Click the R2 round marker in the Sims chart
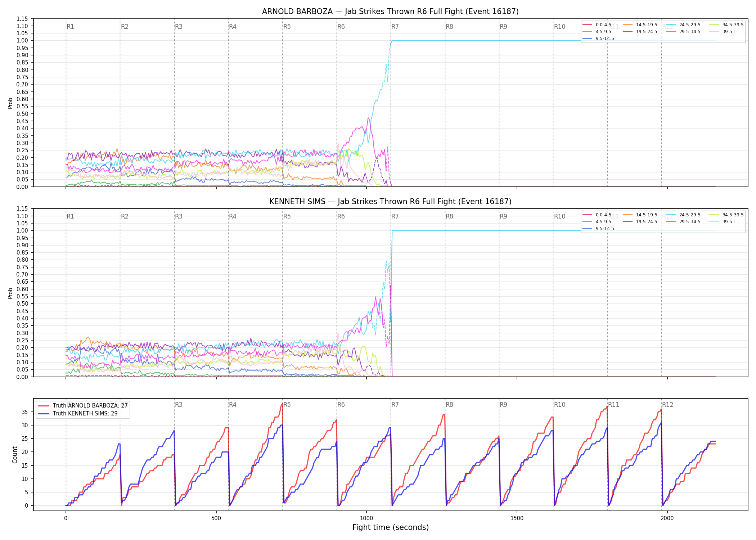This screenshot has height=540, width=756. [x=125, y=216]
